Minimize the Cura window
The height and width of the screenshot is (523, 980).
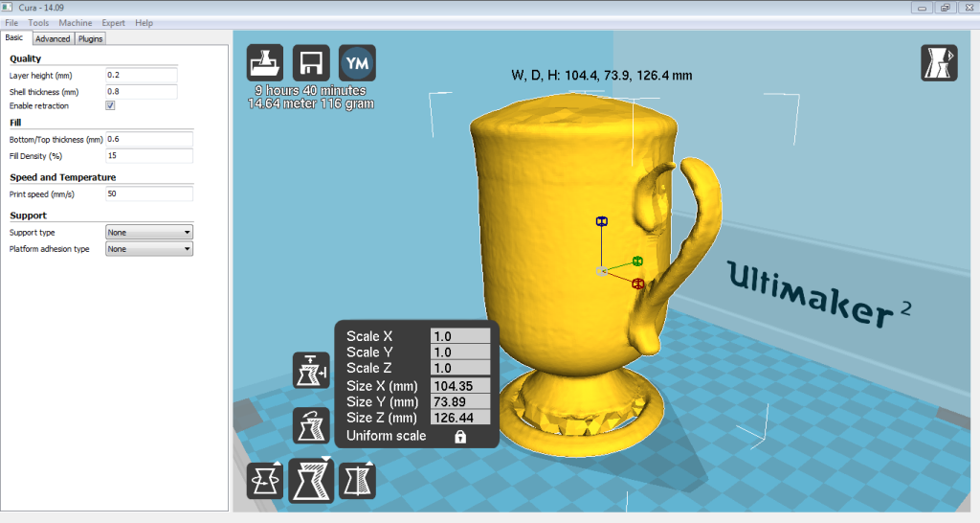click(922, 8)
